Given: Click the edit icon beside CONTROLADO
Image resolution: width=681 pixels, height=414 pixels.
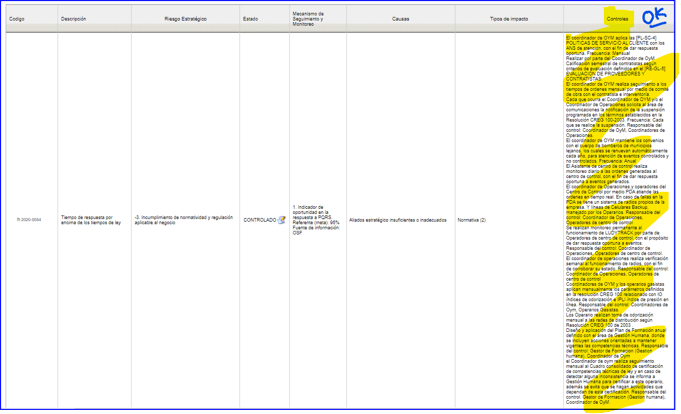Looking at the screenshot, I should 281,220.
